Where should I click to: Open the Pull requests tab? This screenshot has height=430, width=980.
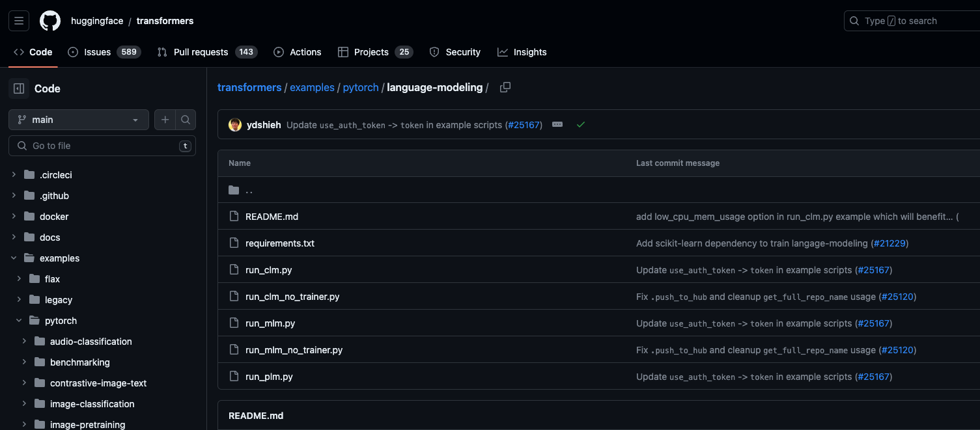(x=207, y=52)
